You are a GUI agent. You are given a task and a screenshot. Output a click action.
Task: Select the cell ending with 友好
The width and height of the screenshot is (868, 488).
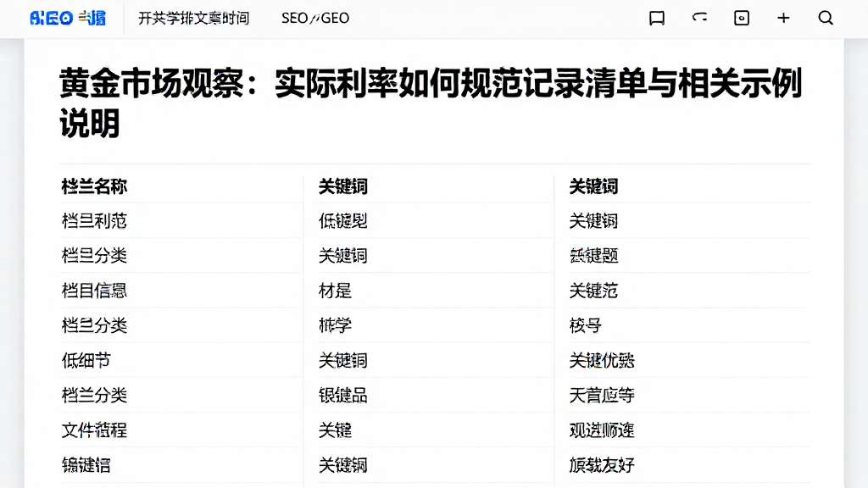602,465
